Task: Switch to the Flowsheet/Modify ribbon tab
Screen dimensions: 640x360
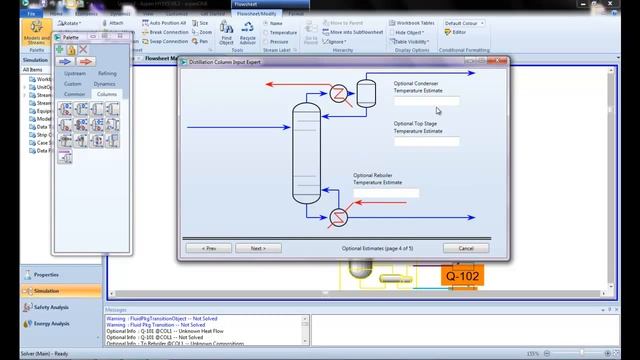Action: coord(256,13)
